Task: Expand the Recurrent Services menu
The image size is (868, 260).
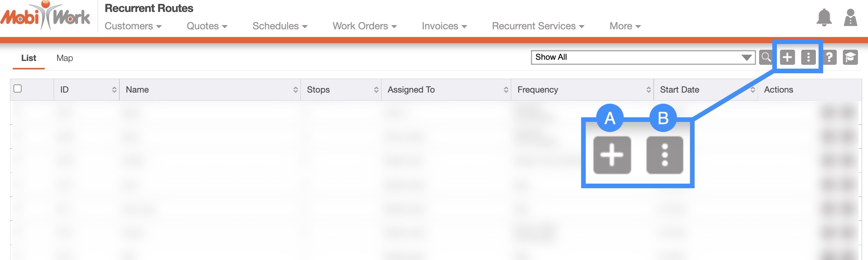Action: (538, 26)
